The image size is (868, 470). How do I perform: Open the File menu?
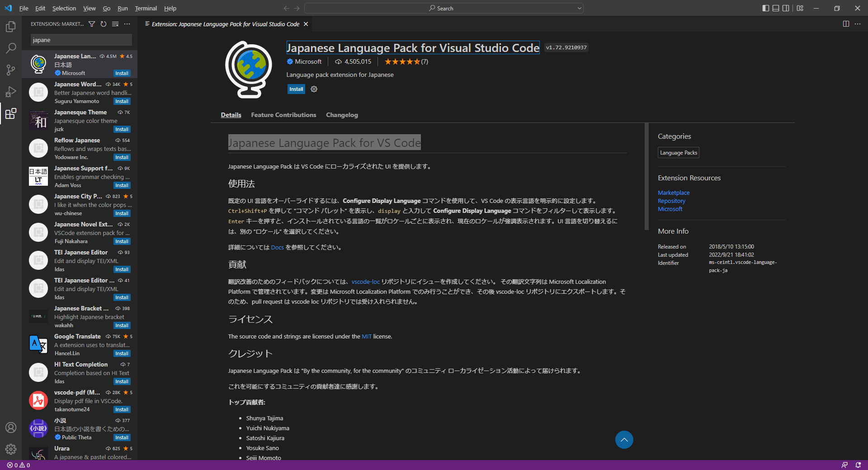click(24, 8)
